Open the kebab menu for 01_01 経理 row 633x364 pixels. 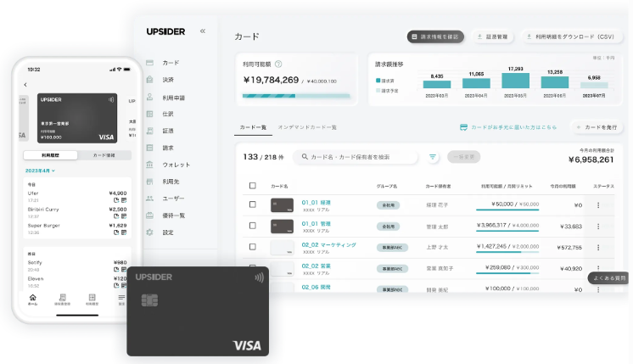point(597,204)
